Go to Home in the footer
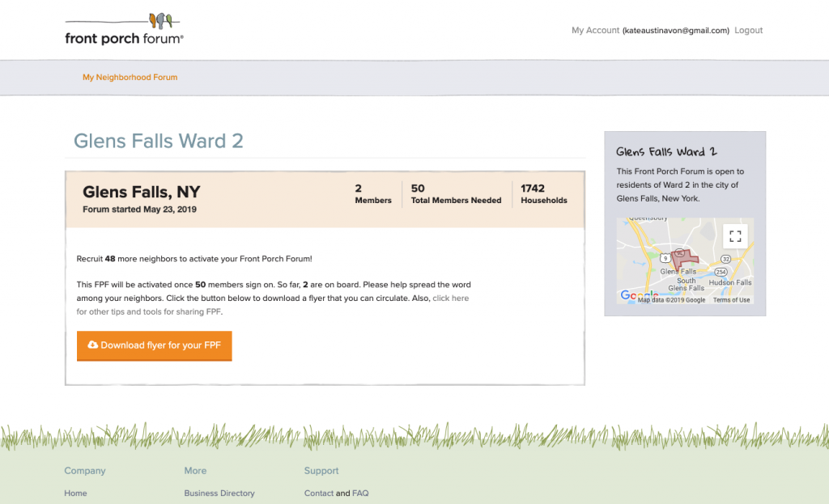The image size is (829, 504). pos(75,493)
